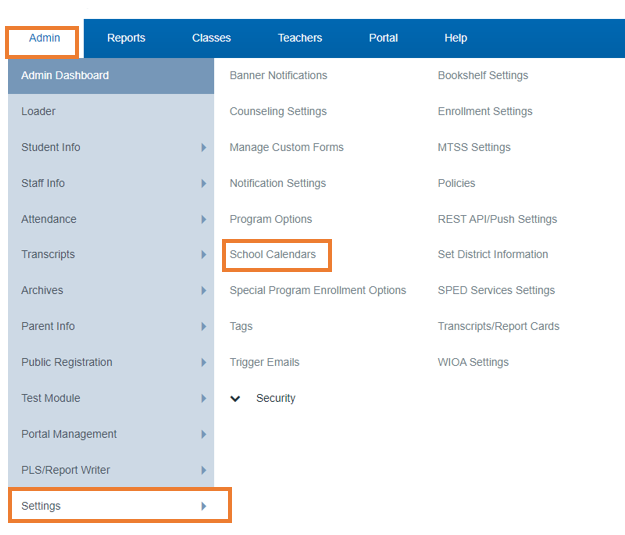Open the Help menu

click(x=456, y=38)
